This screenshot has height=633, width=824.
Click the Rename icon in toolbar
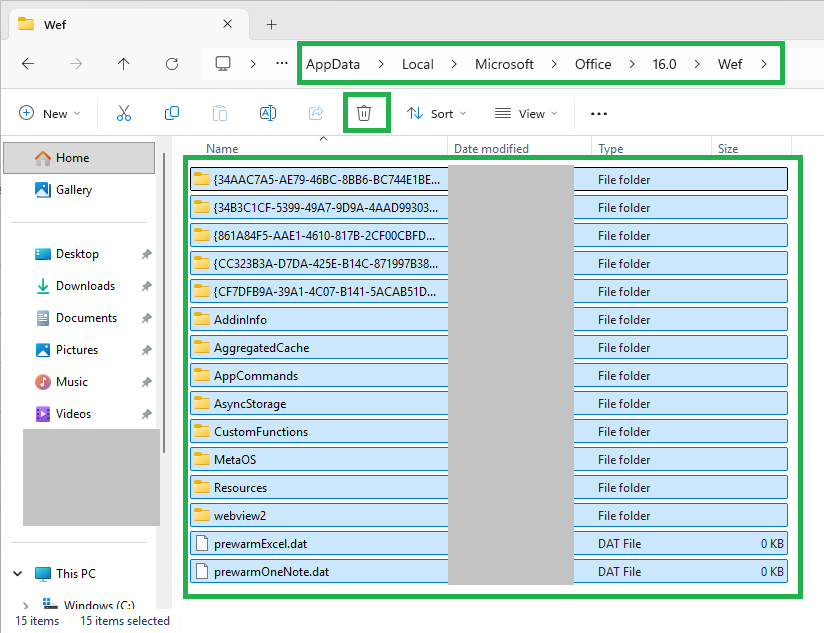point(268,113)
